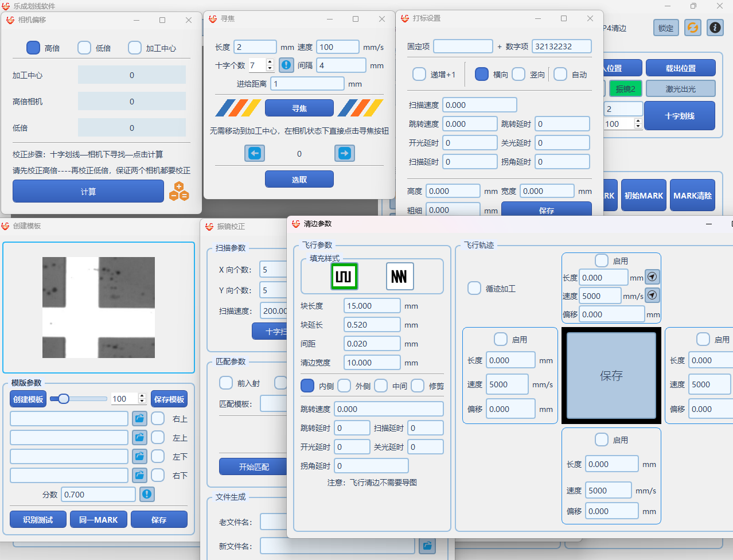Click the locate icon beside top 长度 field
Image resolution: width=733 pixels, height=560 pixels.
652,277
